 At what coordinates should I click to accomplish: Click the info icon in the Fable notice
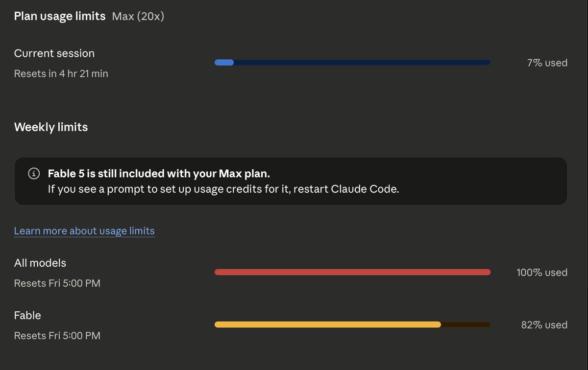(34, 173)
